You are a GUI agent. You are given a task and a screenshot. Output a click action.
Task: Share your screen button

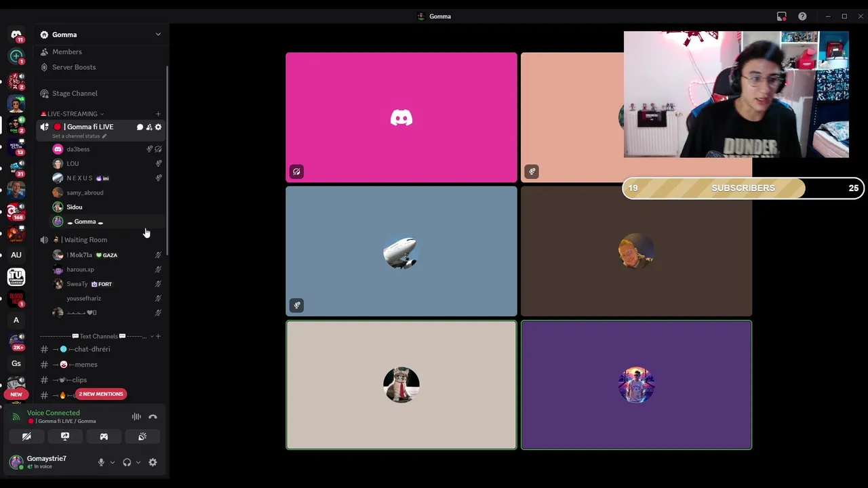pyautogui.click(x=65, y=436)
